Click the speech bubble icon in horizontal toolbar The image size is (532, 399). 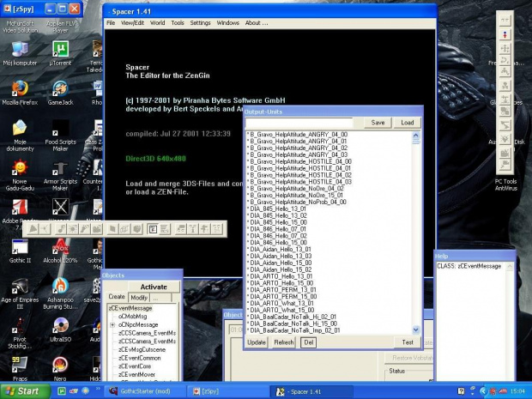pyautogui.click(x=181, y=229)
